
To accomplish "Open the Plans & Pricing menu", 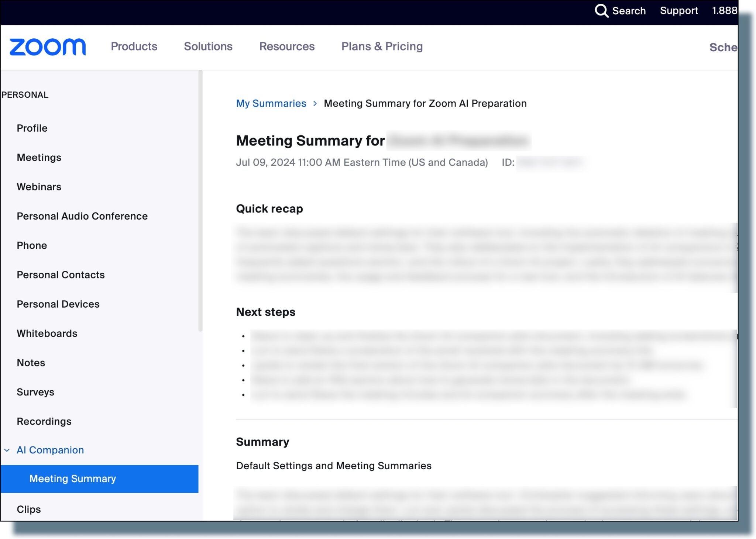I will (x=382, y=46).
